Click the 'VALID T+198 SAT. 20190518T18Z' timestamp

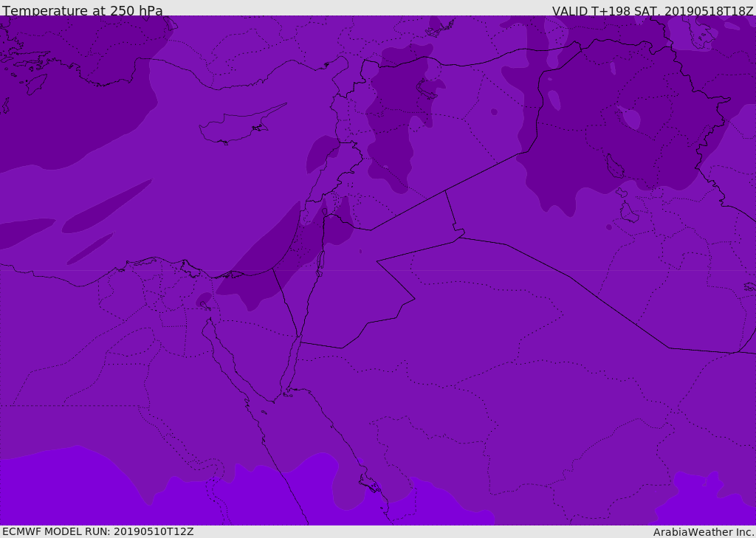[x=653, y=10]
